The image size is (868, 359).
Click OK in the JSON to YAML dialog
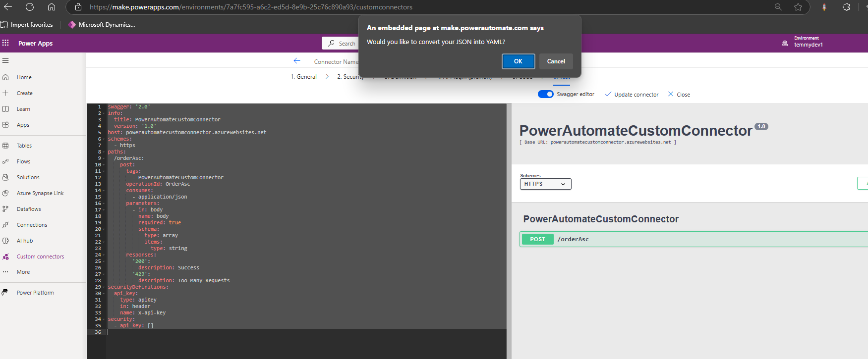coord(518,61)
